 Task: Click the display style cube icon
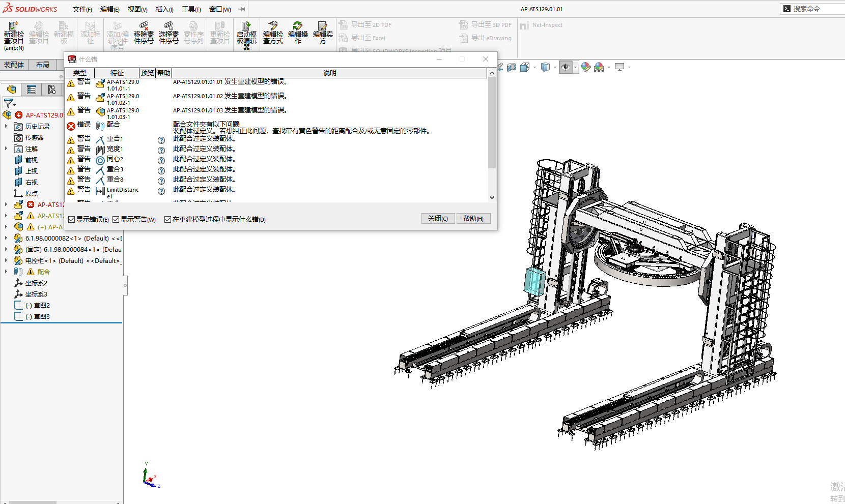click(545, 67)
